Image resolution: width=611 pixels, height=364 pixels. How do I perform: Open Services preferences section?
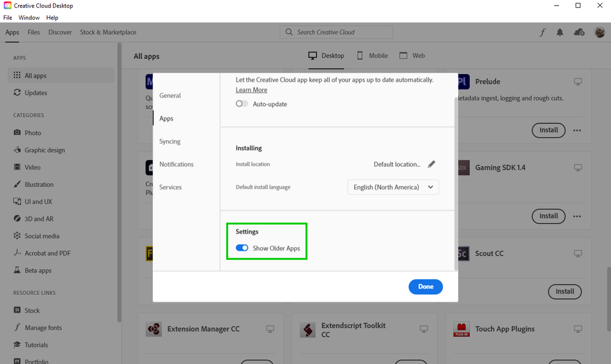click(x=170, y=187)
